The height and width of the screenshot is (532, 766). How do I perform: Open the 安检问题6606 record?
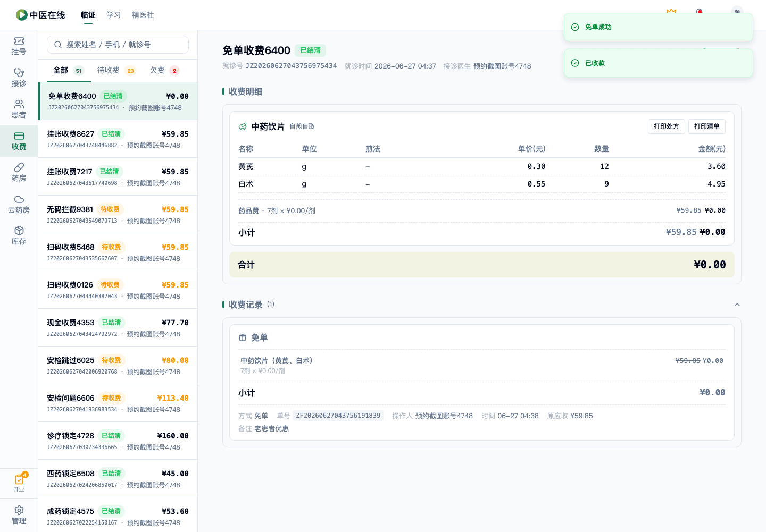118,403
